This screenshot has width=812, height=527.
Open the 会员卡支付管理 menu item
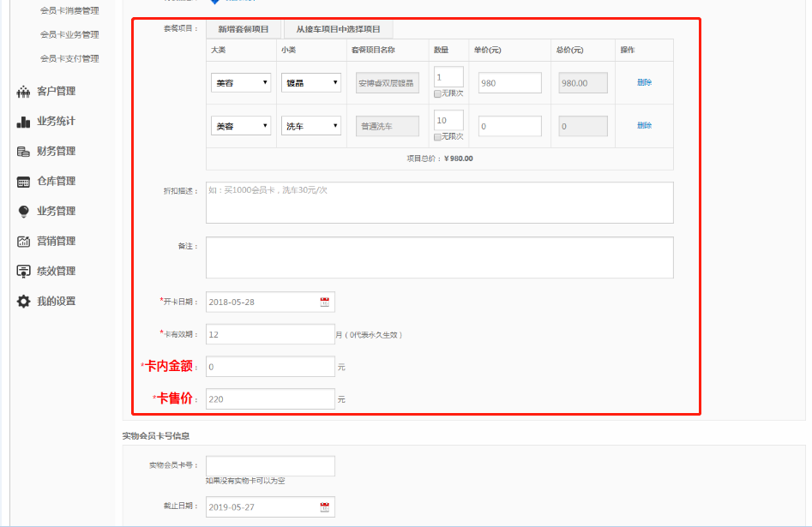69,59
